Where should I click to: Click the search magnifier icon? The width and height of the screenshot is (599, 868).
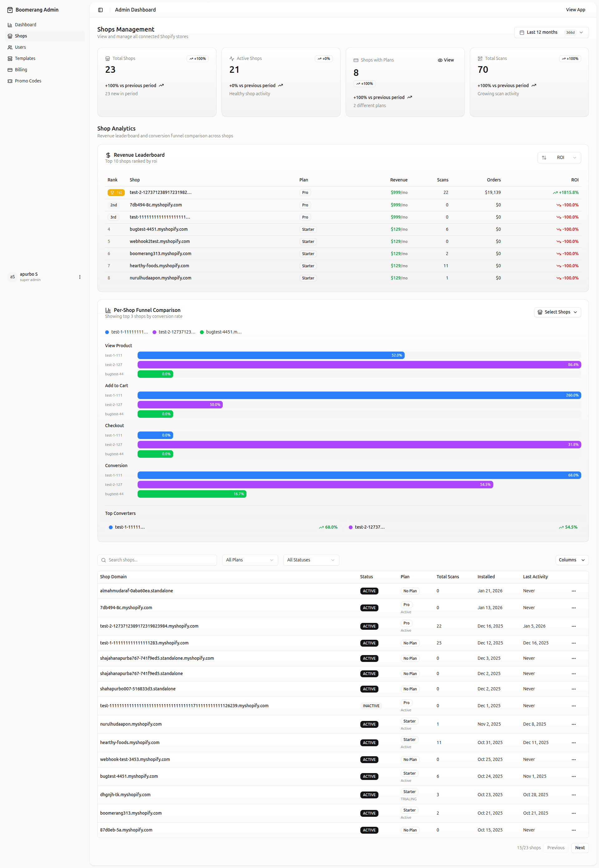pyautogui.click(x=104, y=560)
